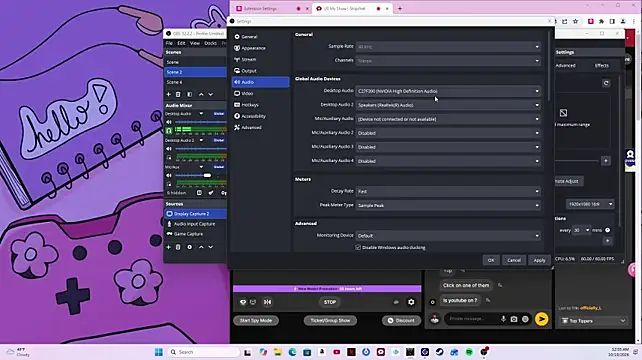Open the OBS Edit menu
The width and height of the screenshot is (642, 360).
click(181, 43)
